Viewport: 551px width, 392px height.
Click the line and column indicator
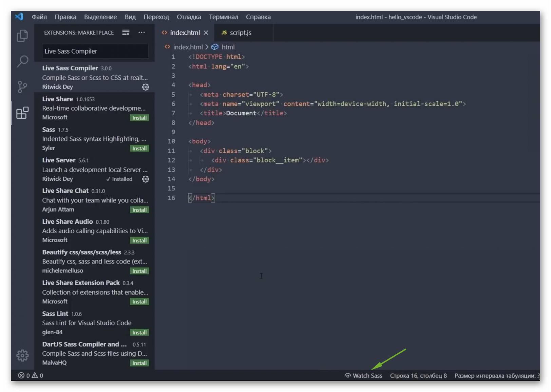click(x=418, y=375)
